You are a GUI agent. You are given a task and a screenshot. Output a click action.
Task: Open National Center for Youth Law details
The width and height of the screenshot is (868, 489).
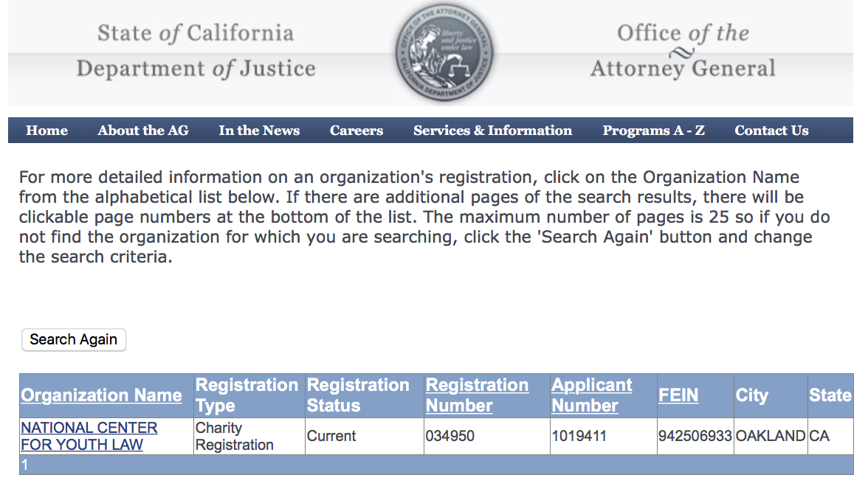[x=89, y=436]
